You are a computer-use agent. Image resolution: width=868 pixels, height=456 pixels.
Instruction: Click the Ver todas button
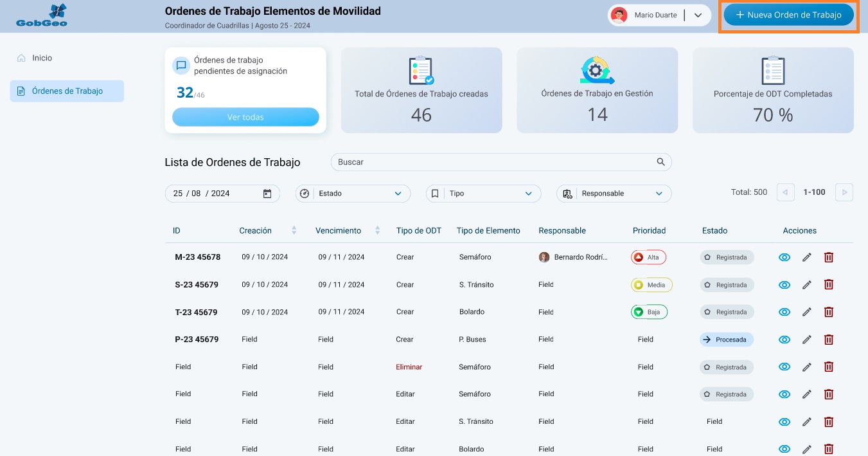[x=245, y=117]
